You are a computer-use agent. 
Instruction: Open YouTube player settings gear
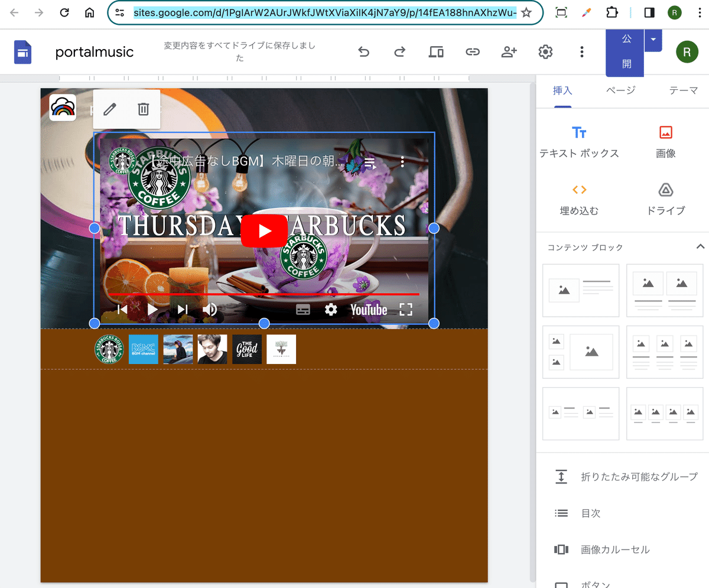pyautogui.click(x=331, y=310)
